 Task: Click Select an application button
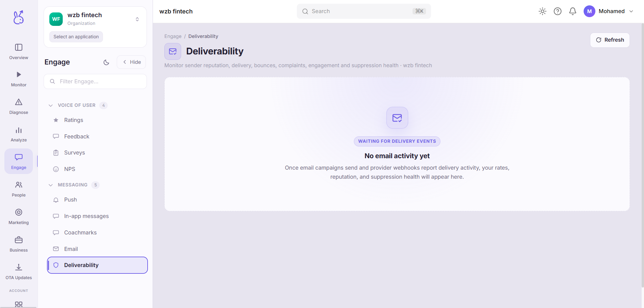pos(76,37)
